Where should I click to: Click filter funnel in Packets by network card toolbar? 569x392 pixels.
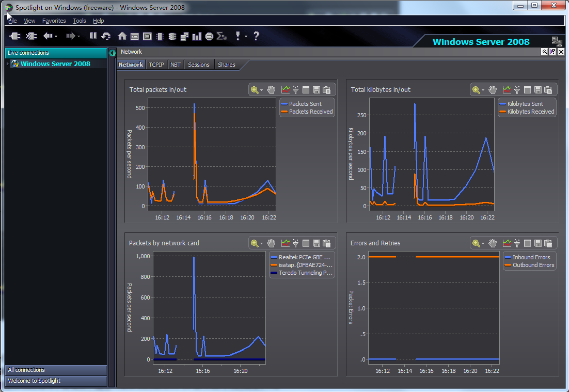pyautogui.click(x=296, y=243)
